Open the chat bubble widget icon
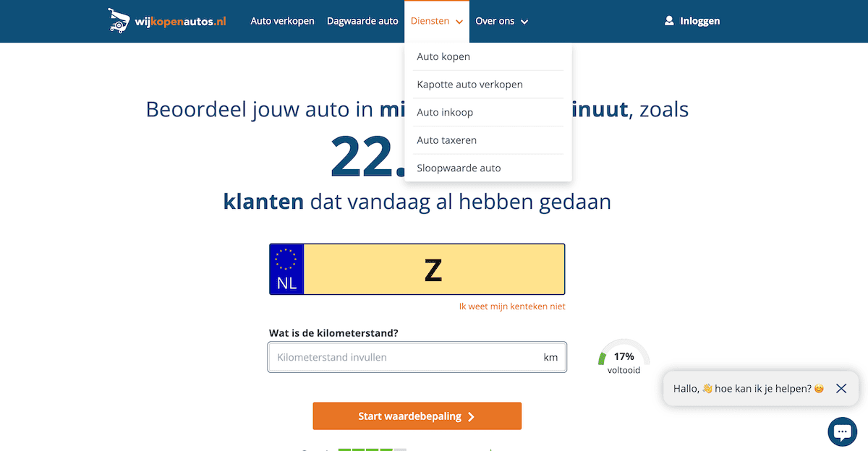This screenshot has width=868, height=451. [842, 431]
